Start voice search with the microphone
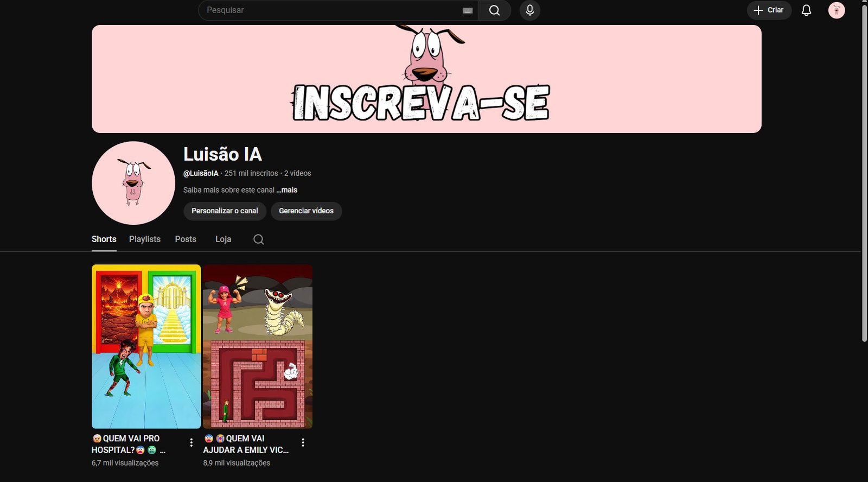 (530, 10)
